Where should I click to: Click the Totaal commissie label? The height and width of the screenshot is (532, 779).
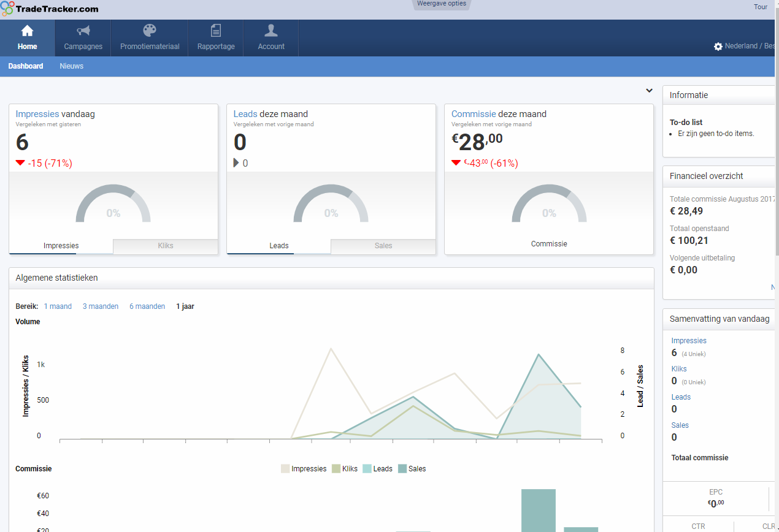(x=700, y=458)
